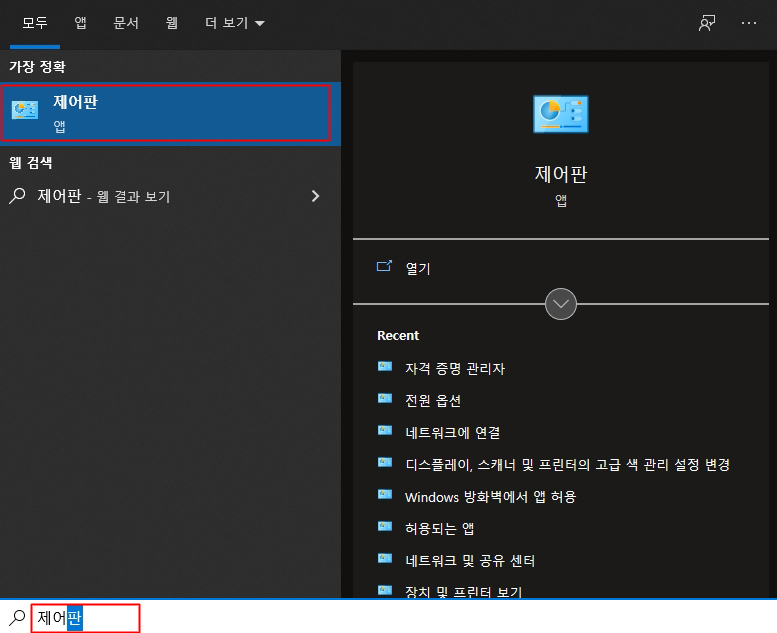The image size is (777, 633).
Task: Click the web search magnifier icon
Action: point(17,196)
